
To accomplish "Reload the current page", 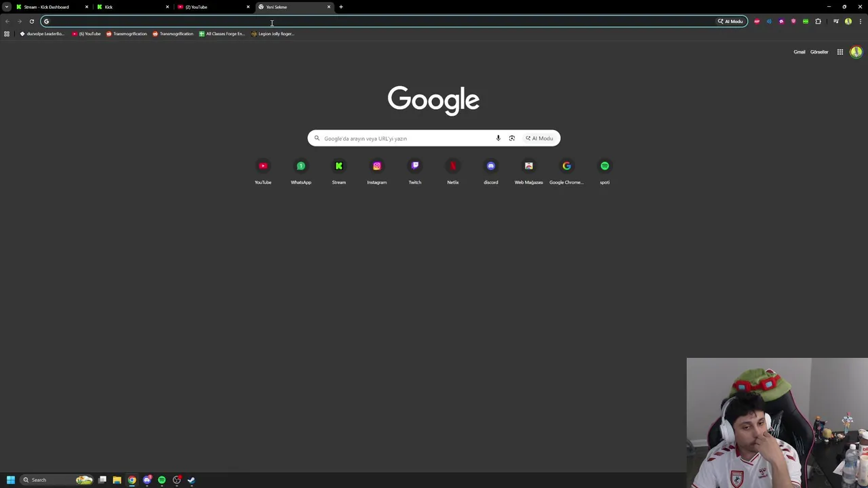I will (x=31, y=21).
